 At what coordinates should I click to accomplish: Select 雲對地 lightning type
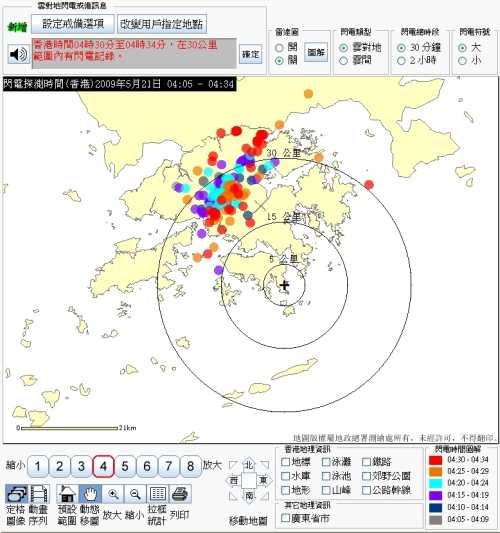point(344,48)
